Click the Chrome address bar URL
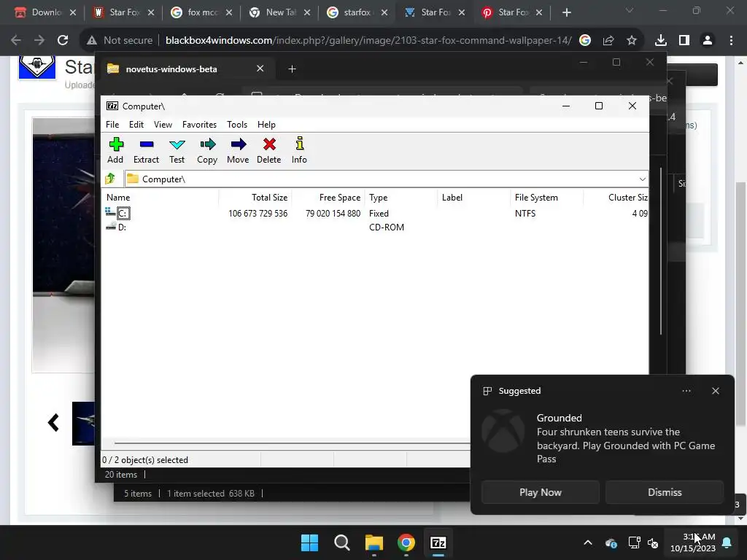The height and width of the screenshot is (560, 747). pyautogui.click(x=368, y=41)
